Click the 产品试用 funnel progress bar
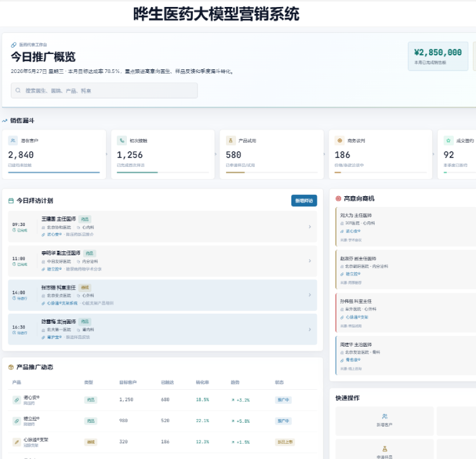Viewport: 476px width, 459px height. (x=272, y=173)
